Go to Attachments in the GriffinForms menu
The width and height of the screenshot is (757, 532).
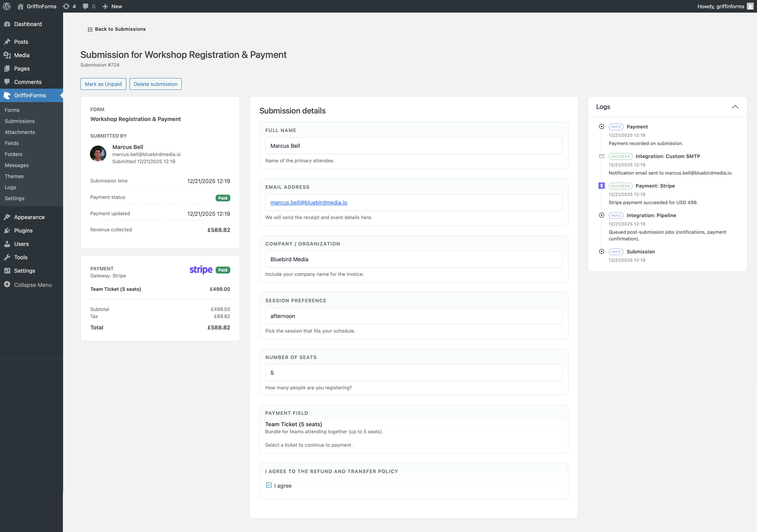click(20, 132)
